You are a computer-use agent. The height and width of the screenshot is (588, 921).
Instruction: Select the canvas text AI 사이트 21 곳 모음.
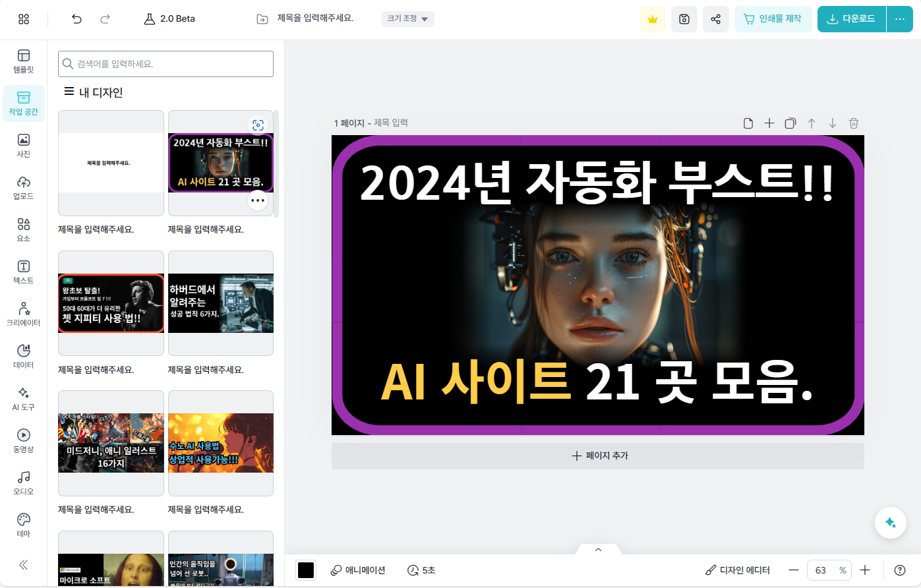point(597,381)
